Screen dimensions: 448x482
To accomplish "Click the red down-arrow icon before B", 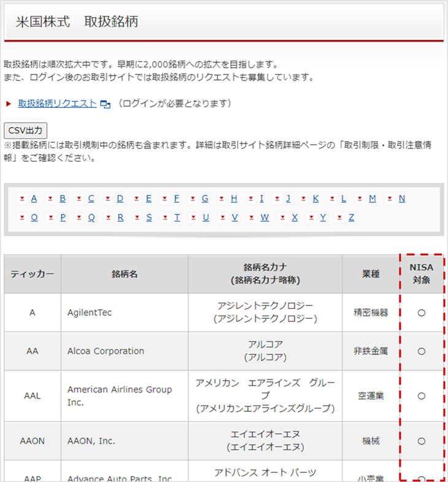I will point(50,199).
